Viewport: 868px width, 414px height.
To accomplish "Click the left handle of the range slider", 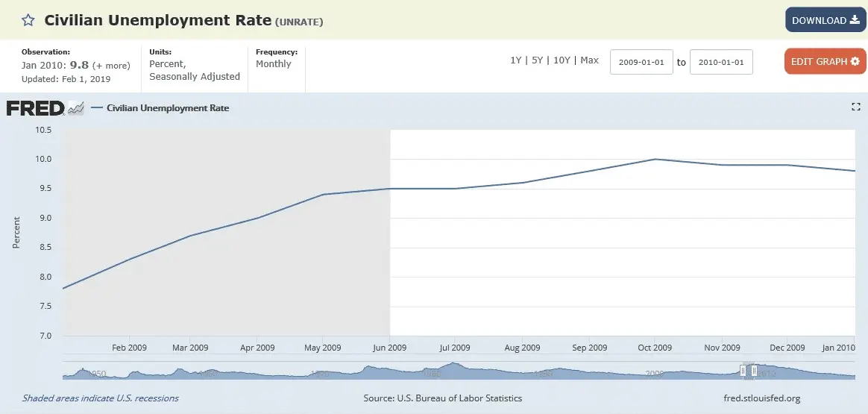I will pyautogui.click(x=744, y=370).
